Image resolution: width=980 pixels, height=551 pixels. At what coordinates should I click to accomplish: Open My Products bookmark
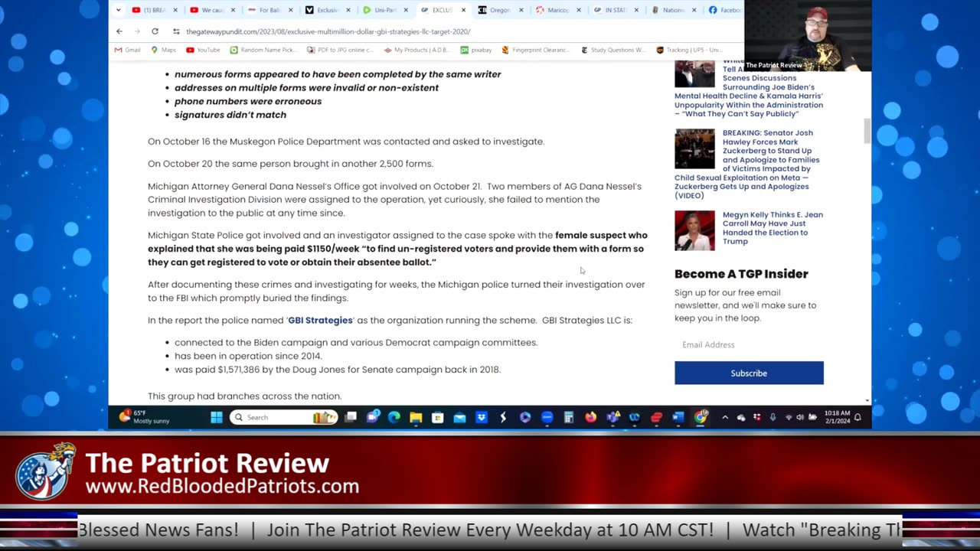click(x=416, y=50)
